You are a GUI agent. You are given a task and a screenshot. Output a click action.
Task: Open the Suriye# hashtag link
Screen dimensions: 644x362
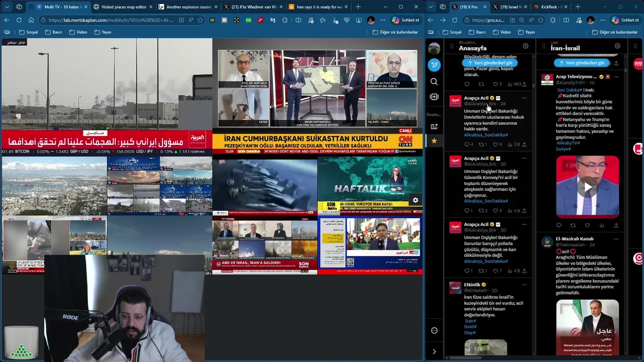pyautogui.click(x=563, y=149)
